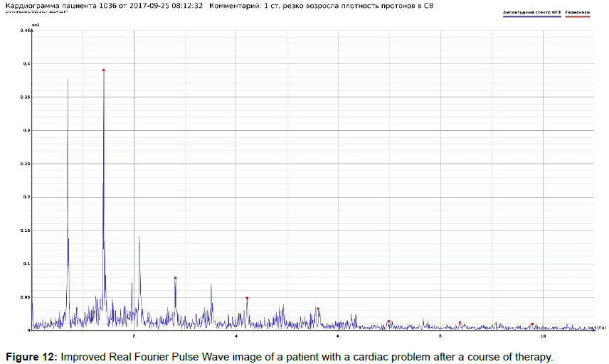This screenshot has height=364, width=609.
Task: Click the red legend line swatch
Action: point(577,16)
